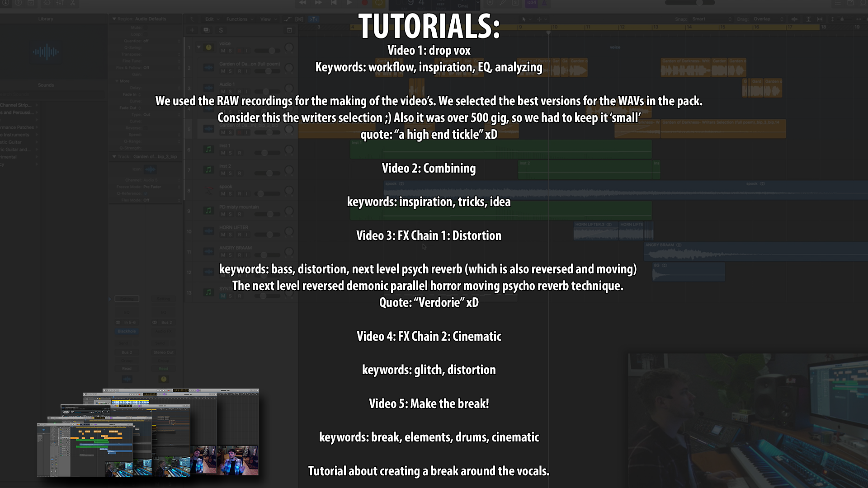Click the Duplicate Track icon
The width and height of the screenshot is (868, 488).
pyautogui.click(x=206, y=30)
